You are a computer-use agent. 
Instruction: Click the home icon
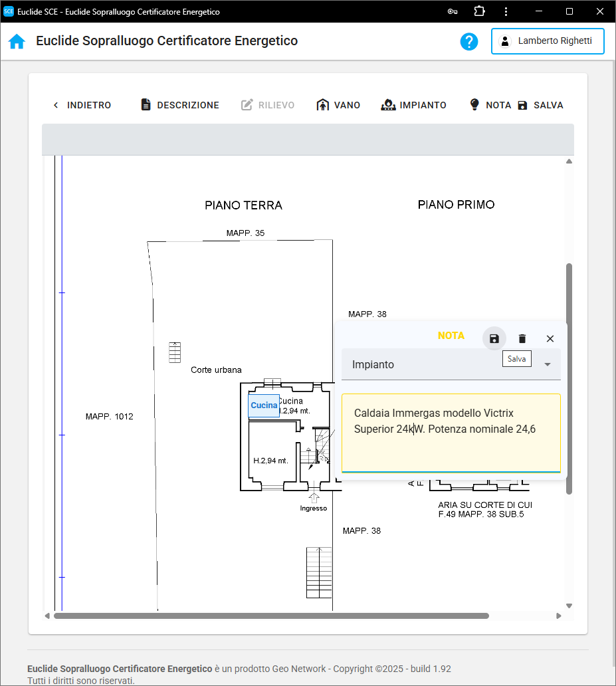(x=17, y=41)
